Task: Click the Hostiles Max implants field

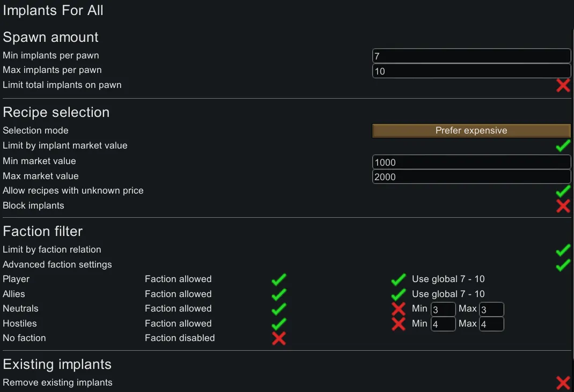Action: (x=491, y=324)
